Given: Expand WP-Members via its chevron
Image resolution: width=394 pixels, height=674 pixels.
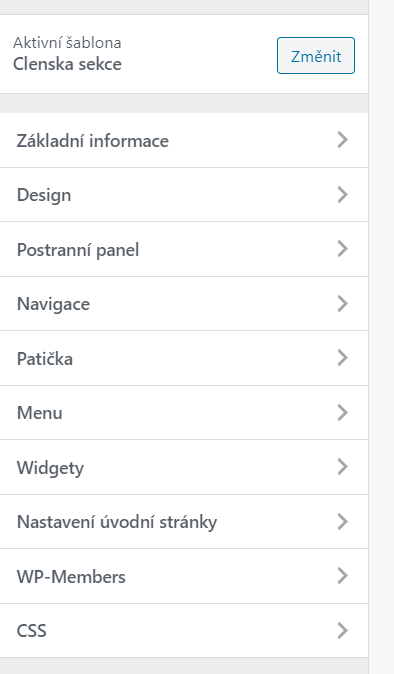Looking at the screenshot, I should [342, 576].
